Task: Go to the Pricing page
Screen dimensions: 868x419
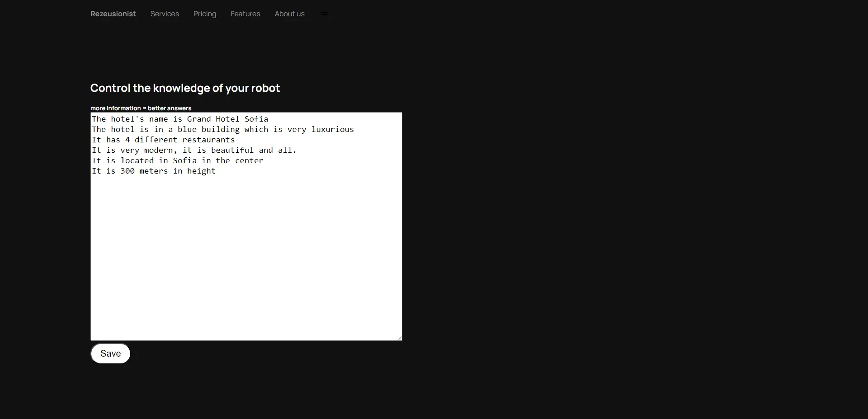Action: point(205,14)
